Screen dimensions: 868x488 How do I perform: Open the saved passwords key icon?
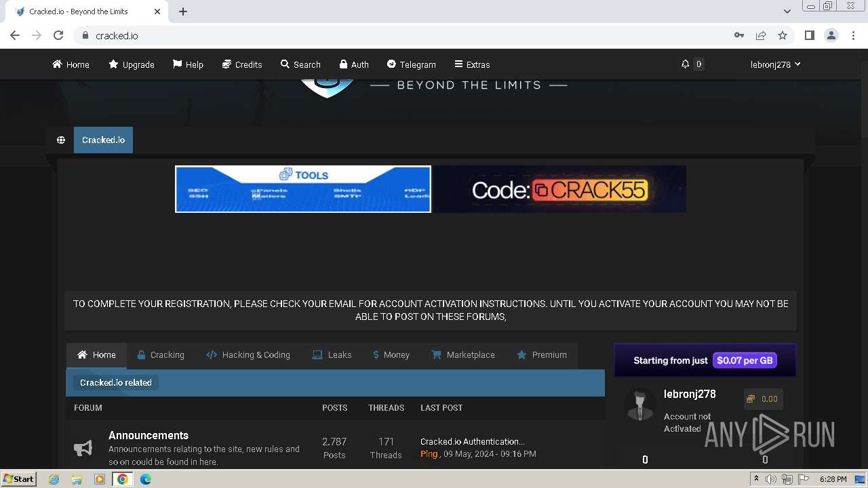tap(739, 35)
